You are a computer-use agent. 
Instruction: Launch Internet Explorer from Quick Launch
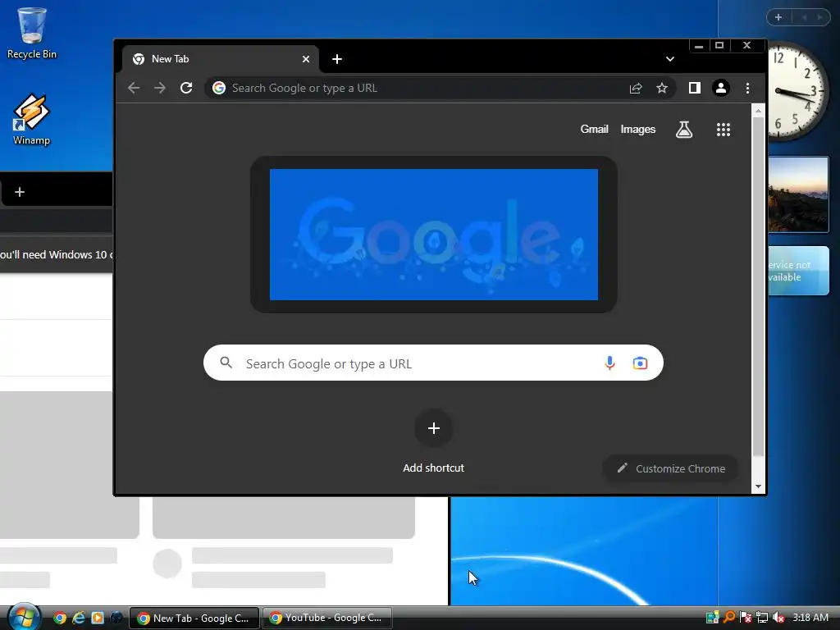78,618
